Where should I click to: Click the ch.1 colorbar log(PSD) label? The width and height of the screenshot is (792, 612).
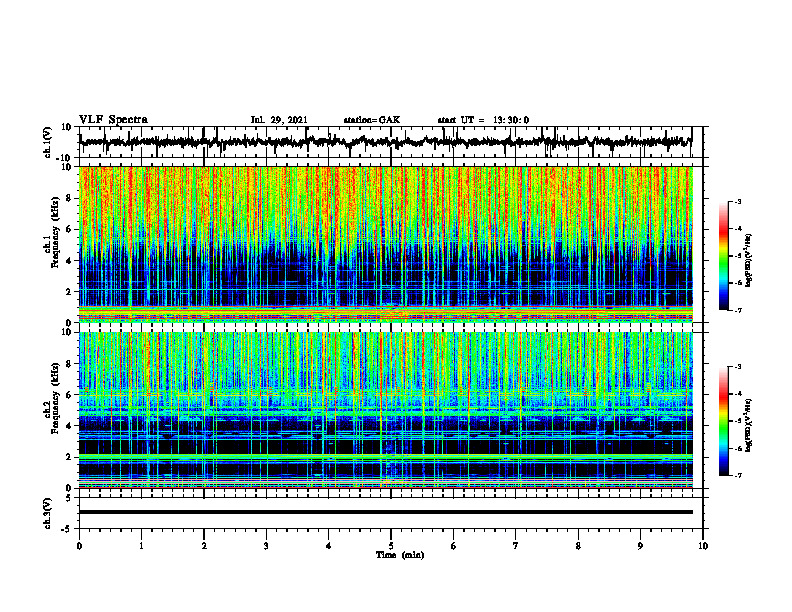click(x=749, y=261)
